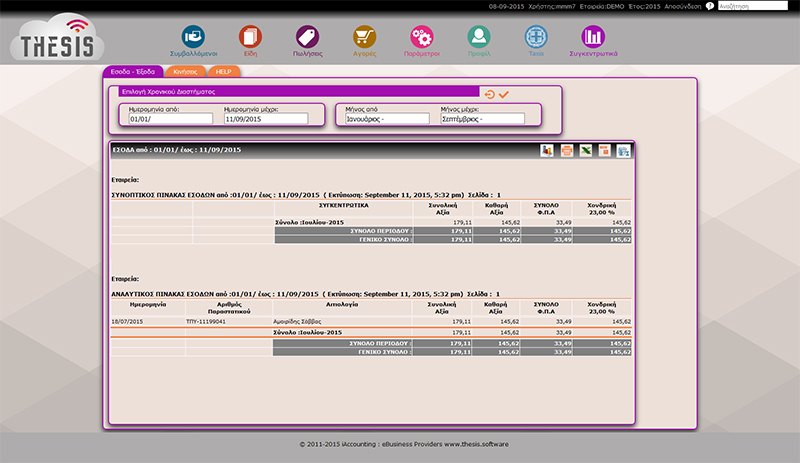Open the Παράμετροι gears icon
800x463 pixels.
(x=422, y=37)
